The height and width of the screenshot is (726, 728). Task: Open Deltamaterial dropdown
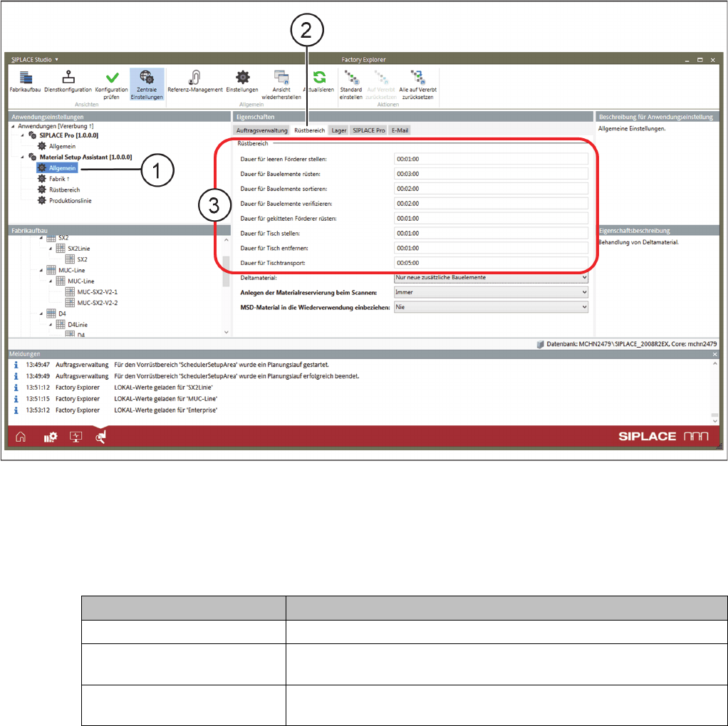tap(491, 277)
